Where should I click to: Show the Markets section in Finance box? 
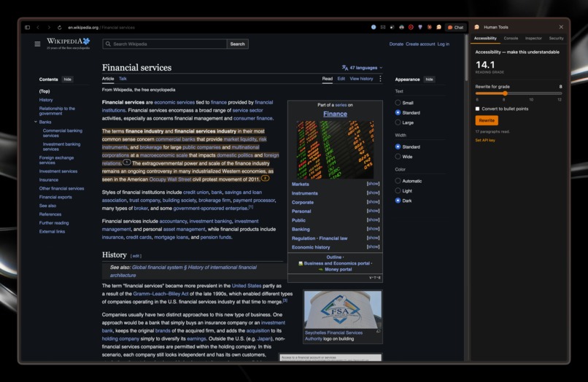(373, 184)
